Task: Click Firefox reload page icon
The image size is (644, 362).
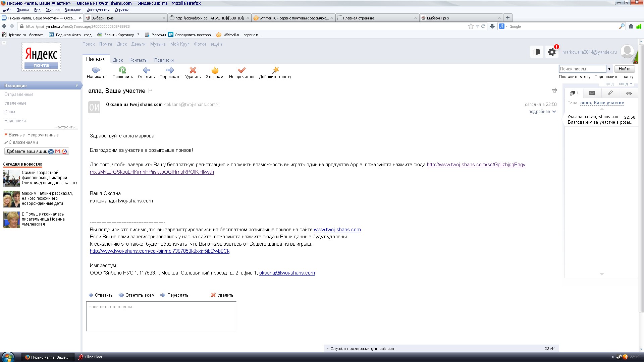Action: (x=483, y=26)
